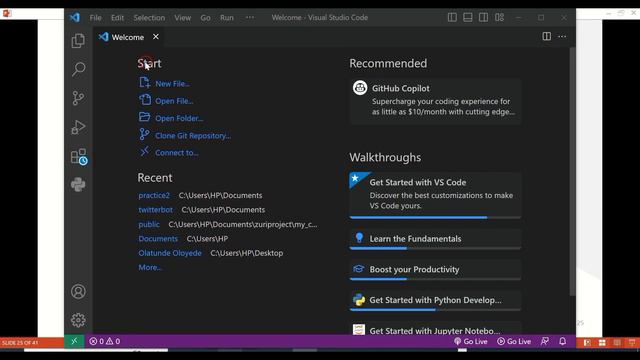
Task: Expand hidden menus via title bar ellipsis
Action: [x=249, y=18]
